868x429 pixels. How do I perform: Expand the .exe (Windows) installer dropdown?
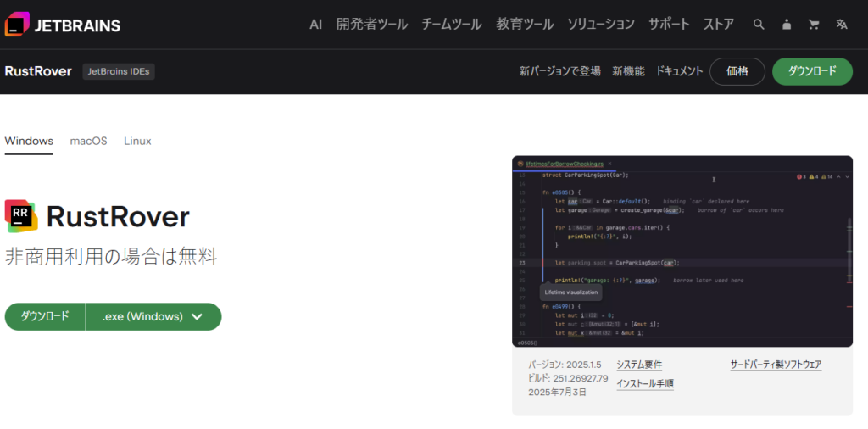tap(154, 316)
